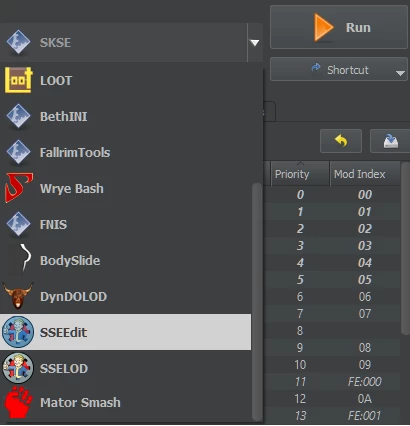
Task: Select the LOOT icon in the list
Action: pos(19,80)
